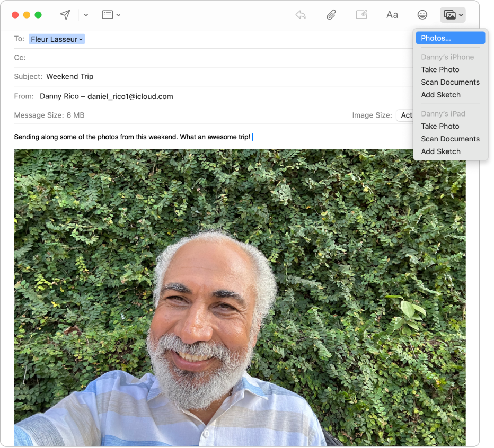The image size is (494, 448).
Task: Open font formatting with the Aa icon
Action: tap(392, 14)
